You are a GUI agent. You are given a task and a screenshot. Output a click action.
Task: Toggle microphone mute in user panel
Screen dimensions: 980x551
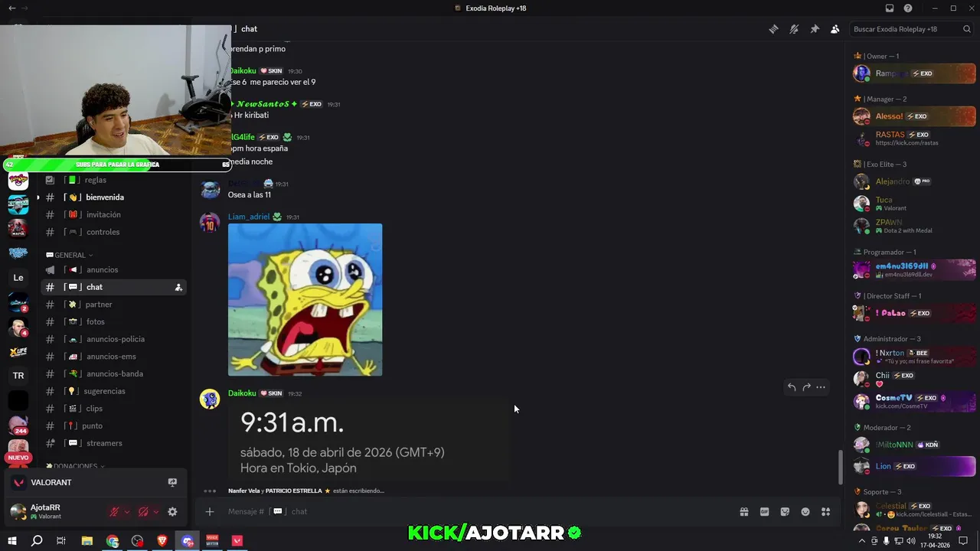tap(114, 512)
